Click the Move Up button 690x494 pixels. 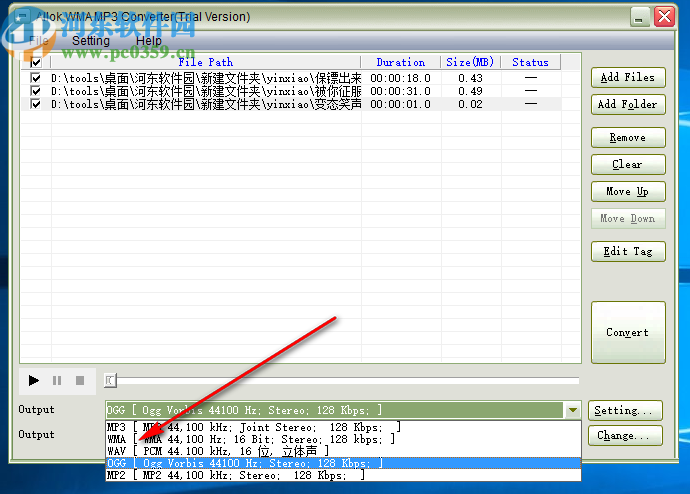(628, 191)
